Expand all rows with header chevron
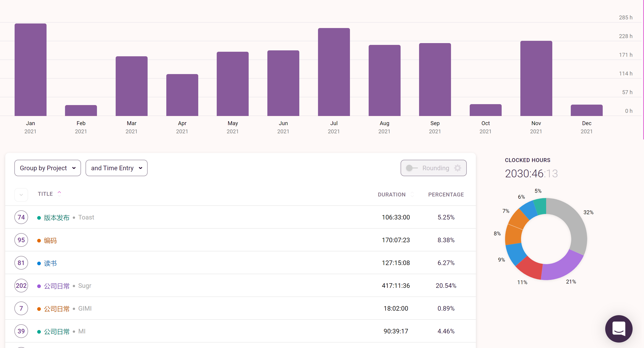The width and height of the screenshot is (644, 348). (21, 195)
